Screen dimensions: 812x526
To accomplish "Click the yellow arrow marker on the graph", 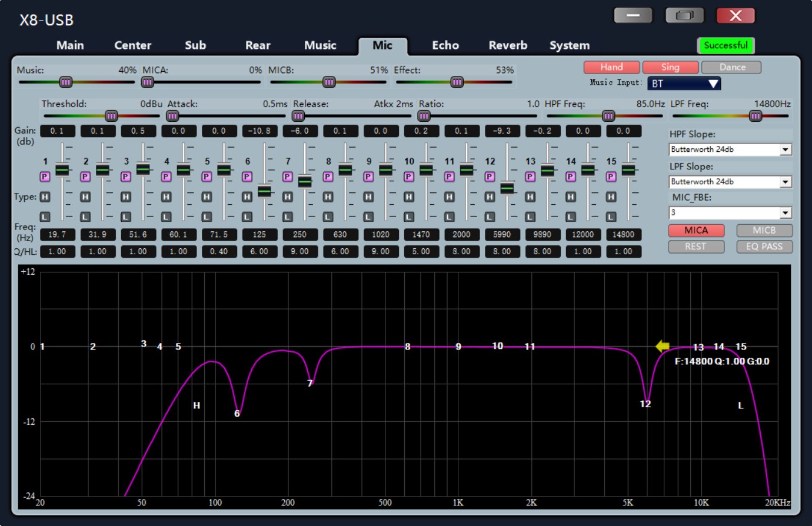I will [663, 347].
